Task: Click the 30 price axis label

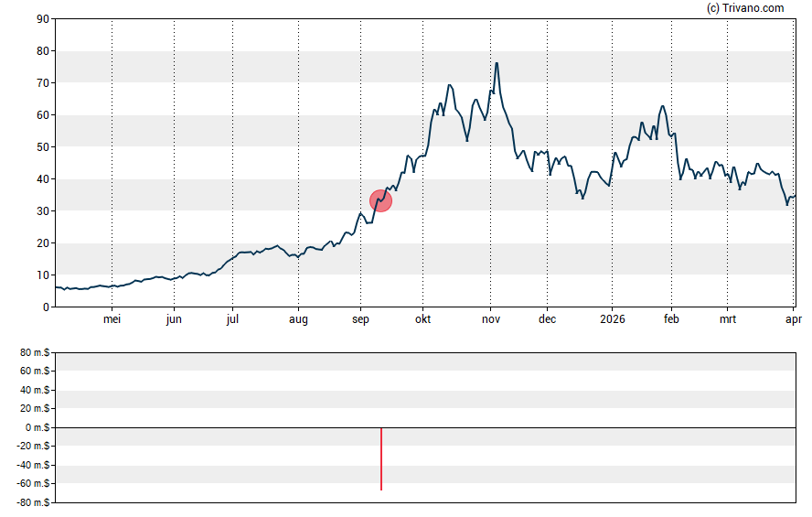Action: [x=43, y=210]
